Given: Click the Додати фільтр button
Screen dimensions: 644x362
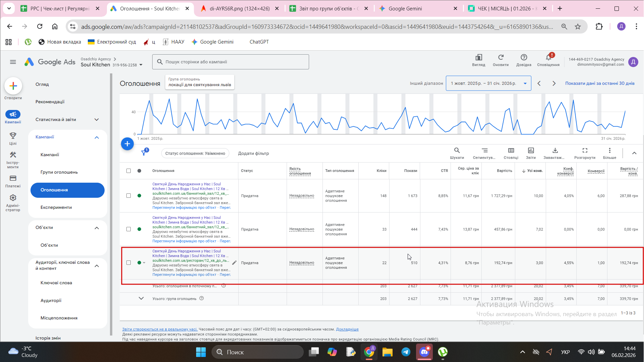Looking at the screenshot, I should click(253, 154).
